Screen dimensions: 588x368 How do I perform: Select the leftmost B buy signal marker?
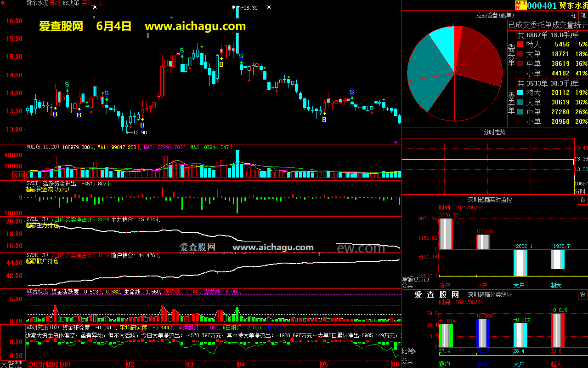(x=55, y=114)
